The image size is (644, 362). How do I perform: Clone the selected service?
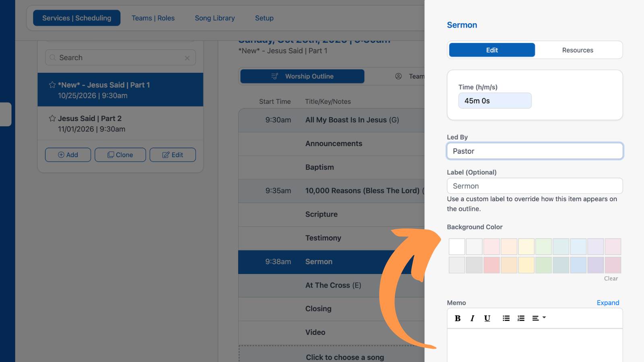[x=120, y=155]
